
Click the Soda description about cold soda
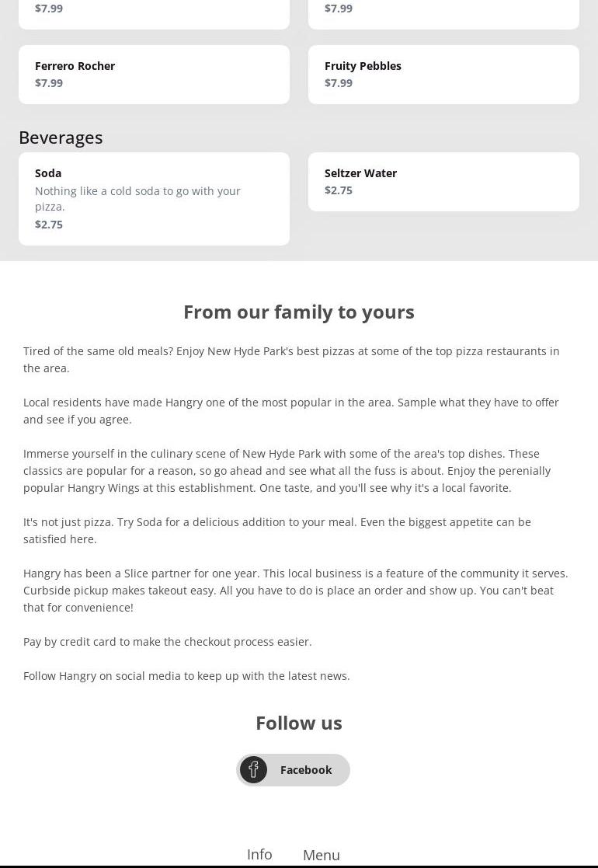click(137, 199)
